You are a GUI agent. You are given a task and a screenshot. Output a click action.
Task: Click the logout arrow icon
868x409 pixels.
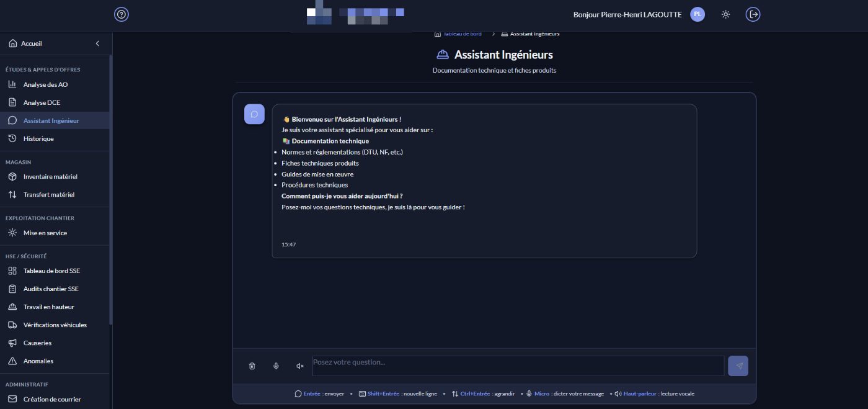point(753,14)
